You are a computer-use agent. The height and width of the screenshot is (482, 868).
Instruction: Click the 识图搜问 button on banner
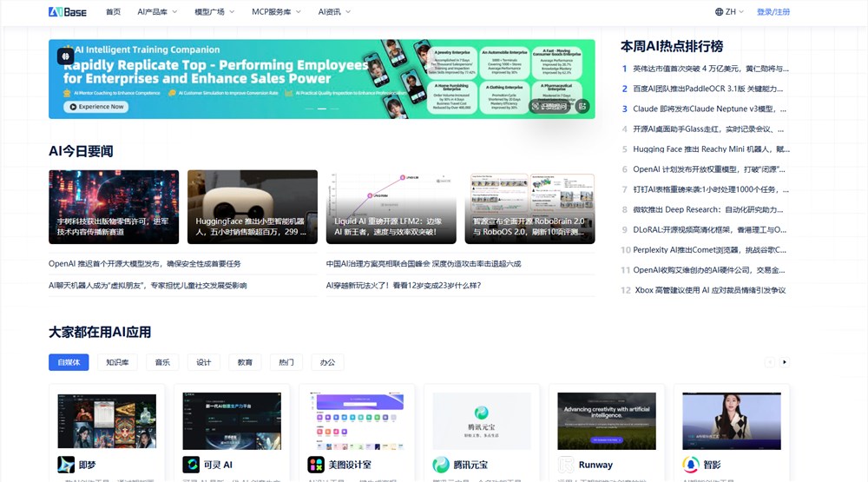(x=549, y=106)
